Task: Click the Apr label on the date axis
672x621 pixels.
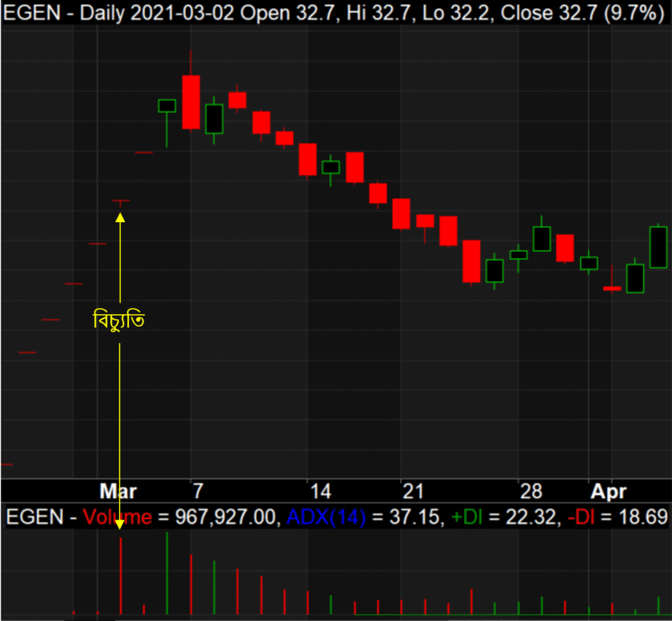Action: [608, 492]
